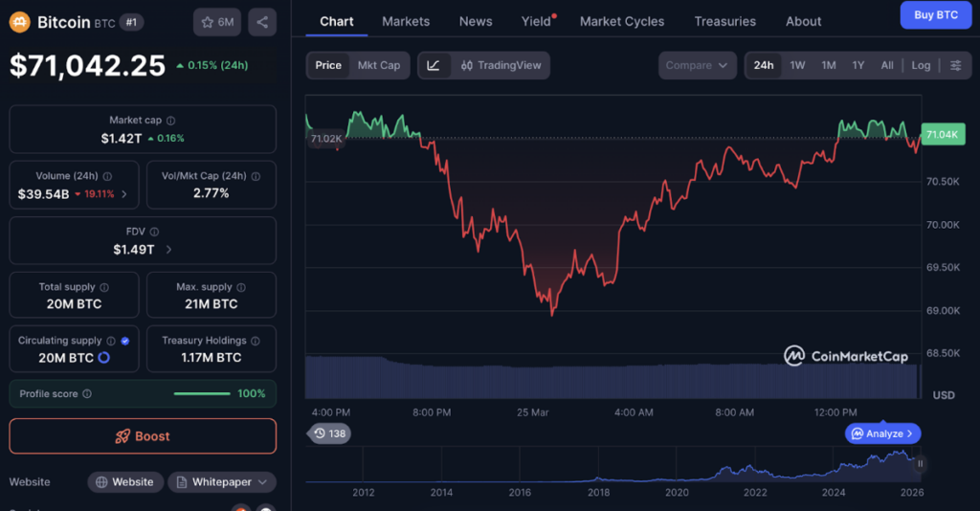
Task: Click the pause icon on mini chart
Action: point(921,464)
